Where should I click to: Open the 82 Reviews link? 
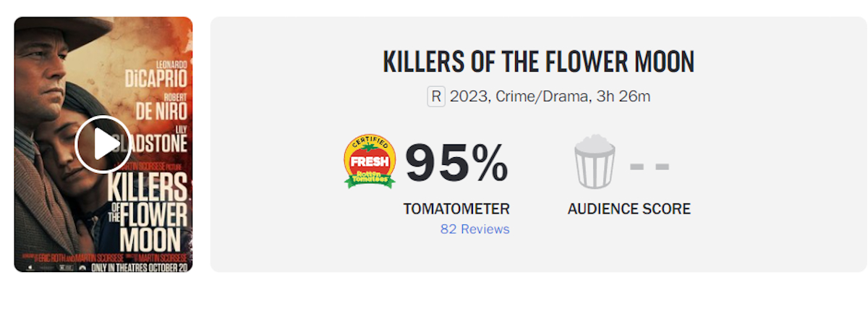coord(475,229)
